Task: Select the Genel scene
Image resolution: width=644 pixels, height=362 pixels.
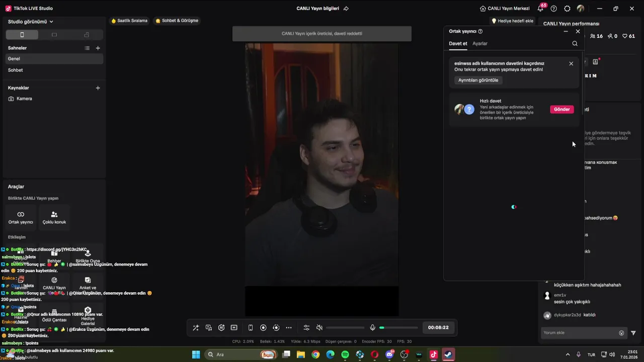Action: (54, 59)
